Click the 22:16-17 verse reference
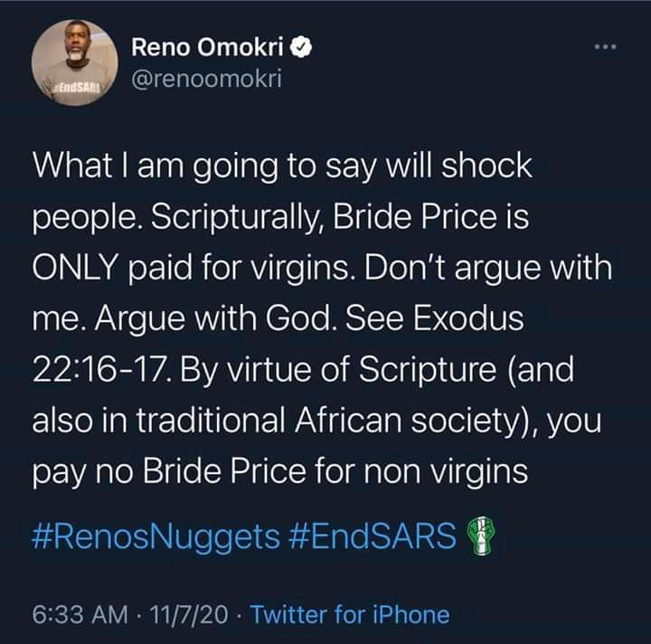 point(101,370)
